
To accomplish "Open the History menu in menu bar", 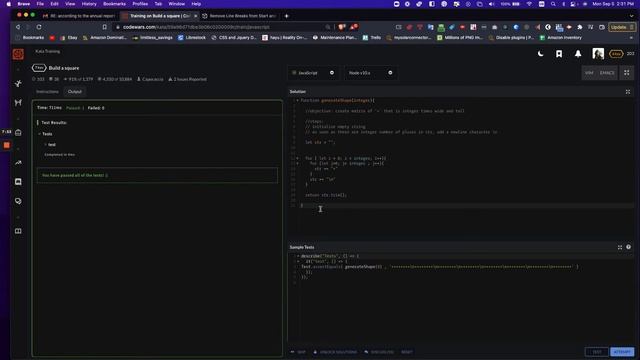I will [89, 4].
